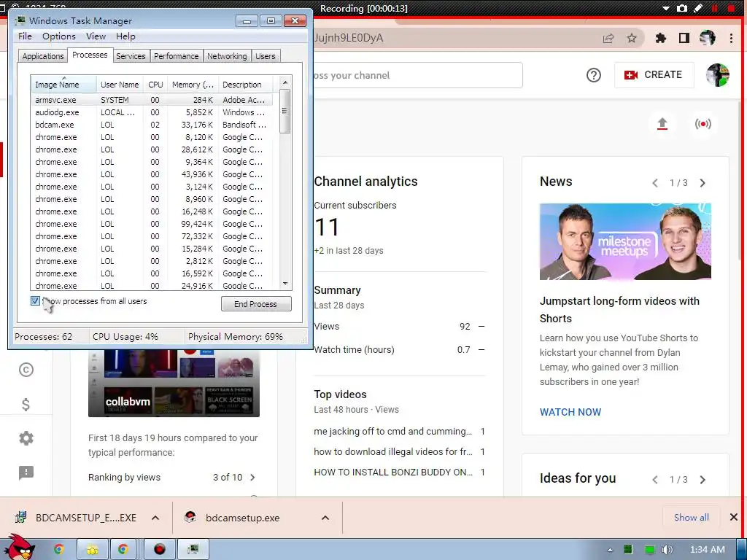
Task: Open the milestone meetups news thumbnail
Action: 625,241
